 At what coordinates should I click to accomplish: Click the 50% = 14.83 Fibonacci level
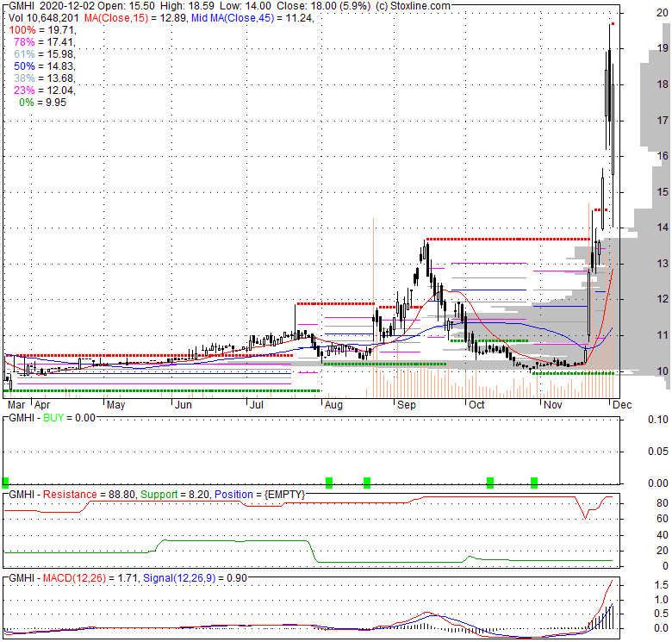coord(45,66)
